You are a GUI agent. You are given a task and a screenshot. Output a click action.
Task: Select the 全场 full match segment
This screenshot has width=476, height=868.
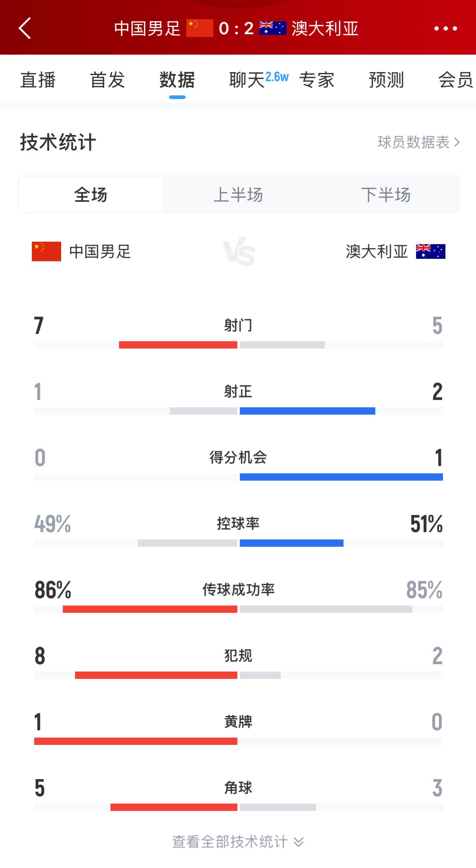[x=91, y=195]
